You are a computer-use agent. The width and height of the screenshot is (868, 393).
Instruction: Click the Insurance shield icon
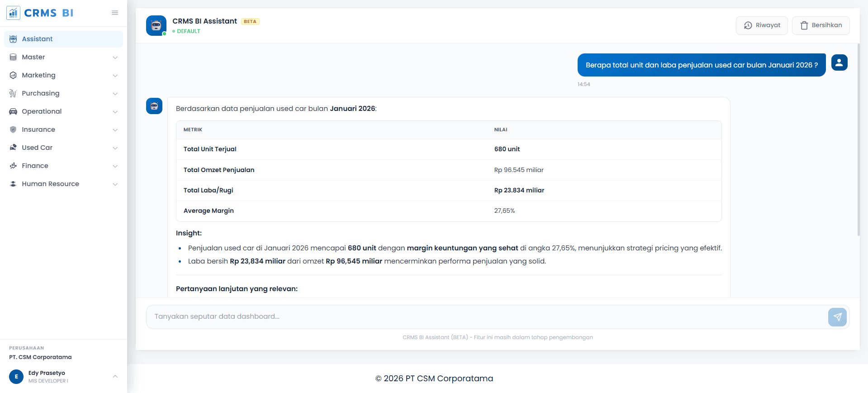pos(13,129)
